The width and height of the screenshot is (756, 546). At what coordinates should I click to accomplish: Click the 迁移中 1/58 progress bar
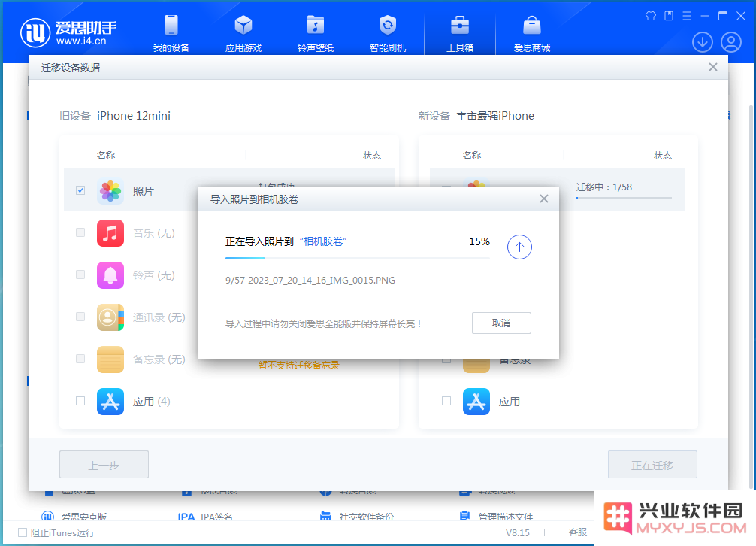(x=624, y=199)
